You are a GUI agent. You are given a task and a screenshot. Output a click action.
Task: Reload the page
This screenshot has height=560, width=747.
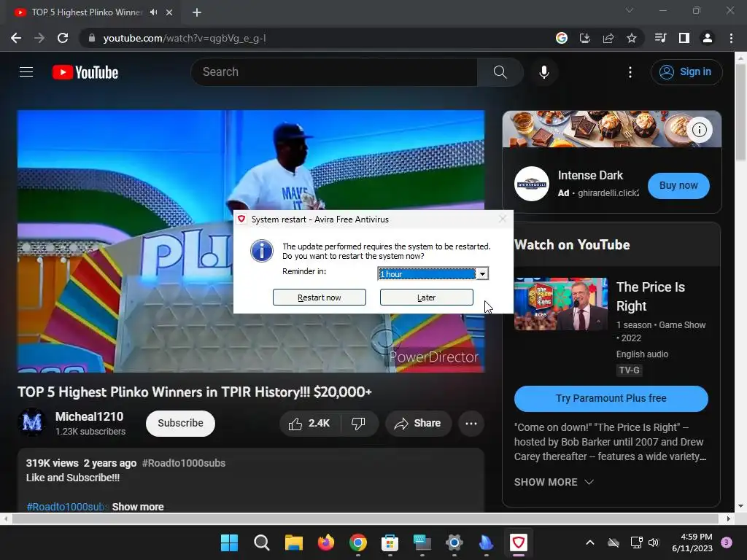pyautogui.click(x=63, y=38)
